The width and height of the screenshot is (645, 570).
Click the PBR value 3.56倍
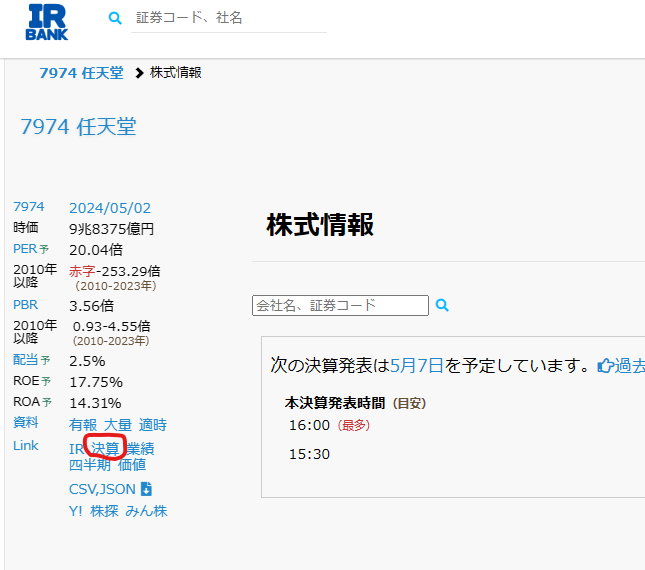pos(91,306)
